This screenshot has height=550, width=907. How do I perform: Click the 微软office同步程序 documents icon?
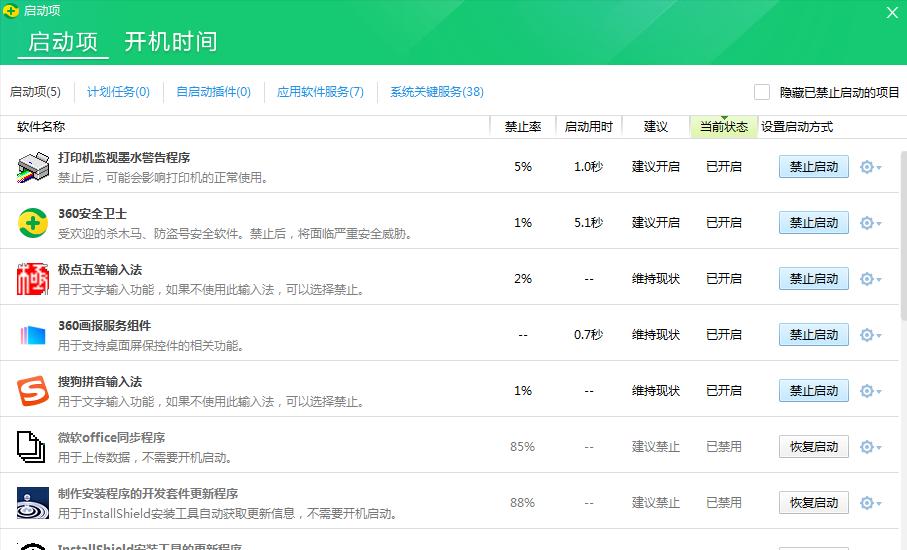(x=31, y=447)
